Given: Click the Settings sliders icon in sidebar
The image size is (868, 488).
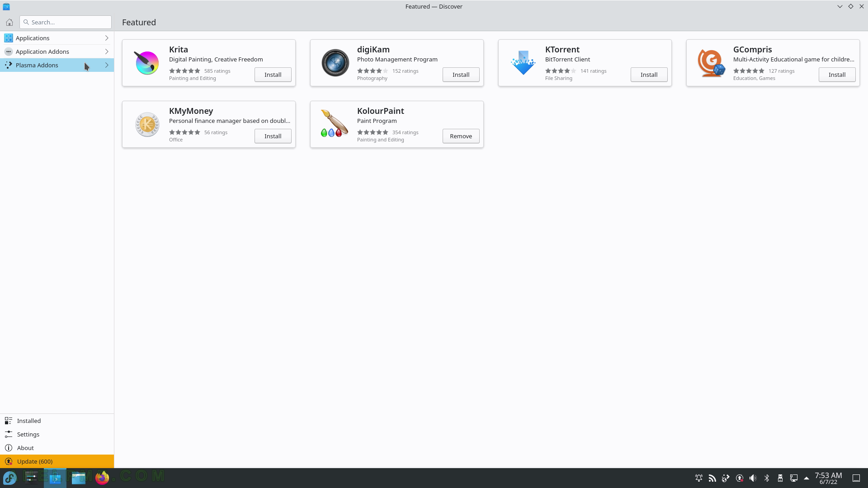Looking at the screenshot, I should pyautogui.click(x=8, y=434).
